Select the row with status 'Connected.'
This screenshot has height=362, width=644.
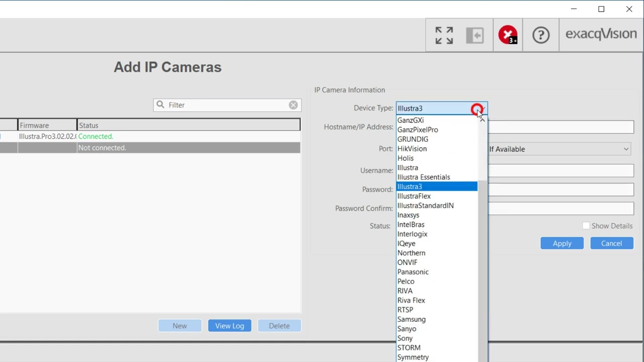(150, 137)
